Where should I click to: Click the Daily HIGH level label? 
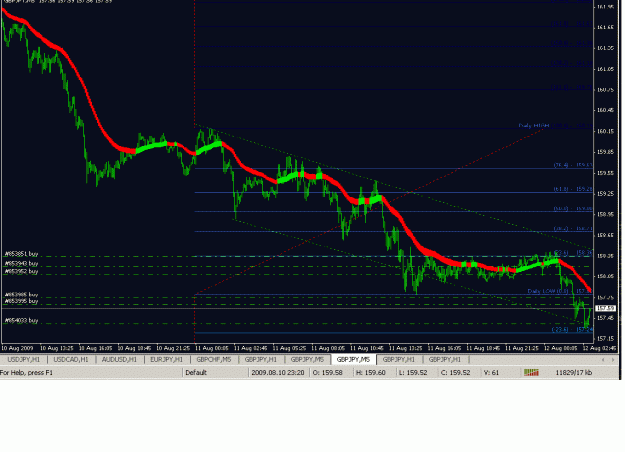(534, 126)
